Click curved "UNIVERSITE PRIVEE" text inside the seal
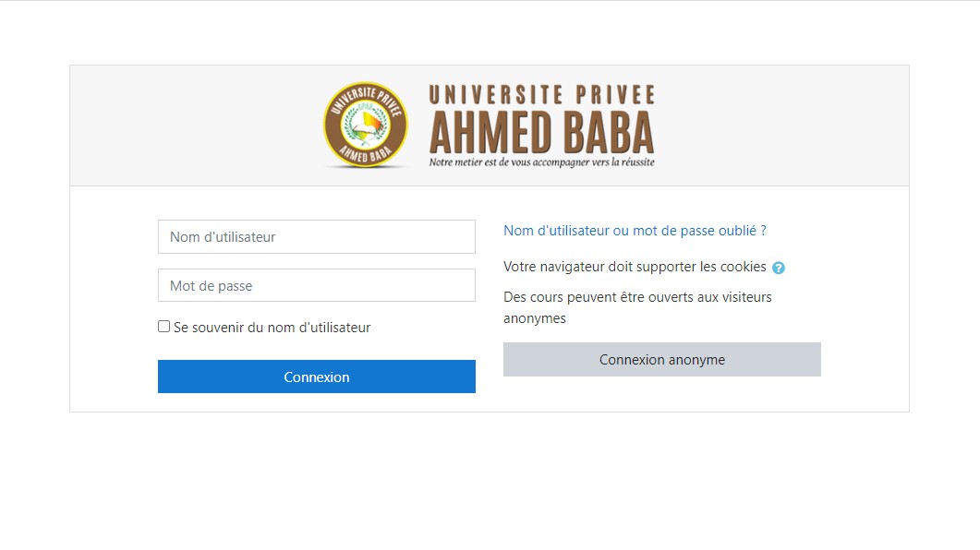The width and height of the screenshot is (980, 550). click(367, 97)
